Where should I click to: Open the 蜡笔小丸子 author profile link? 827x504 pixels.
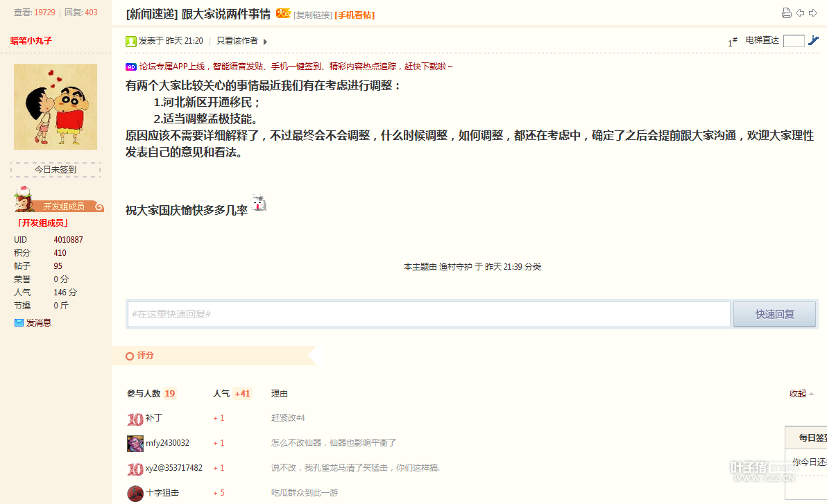[x=31, y=41]
